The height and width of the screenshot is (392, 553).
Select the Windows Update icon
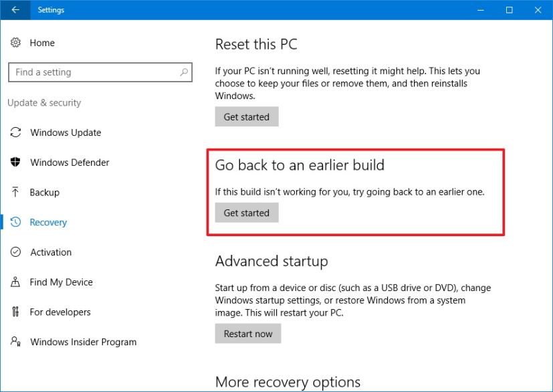16,132
